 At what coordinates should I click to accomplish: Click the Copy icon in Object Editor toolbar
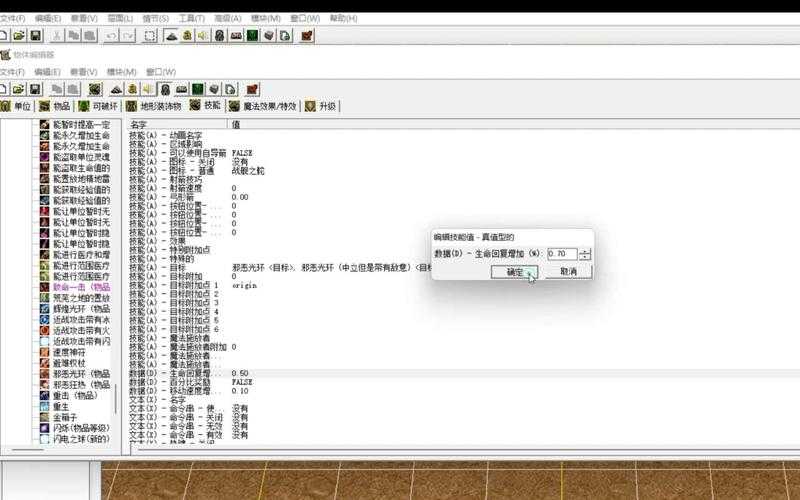(57, 89)
